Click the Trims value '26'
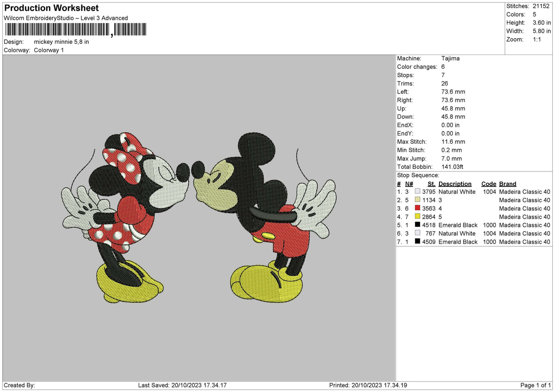This screenshot has width=555, height=392. (x=445, y=84)
